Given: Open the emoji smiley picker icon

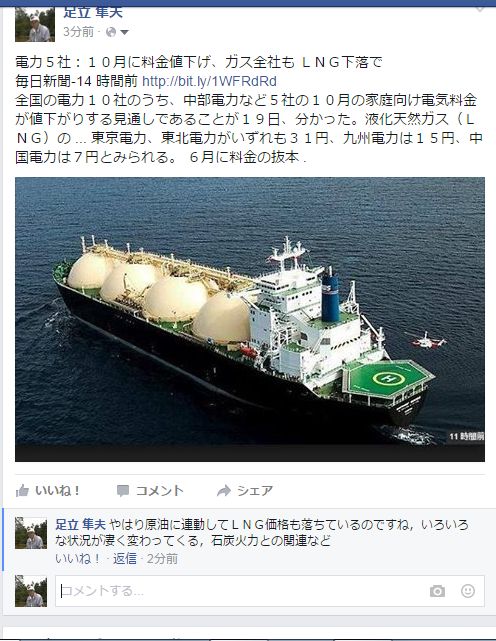Looking at the screenshot, I should (468, 591).
